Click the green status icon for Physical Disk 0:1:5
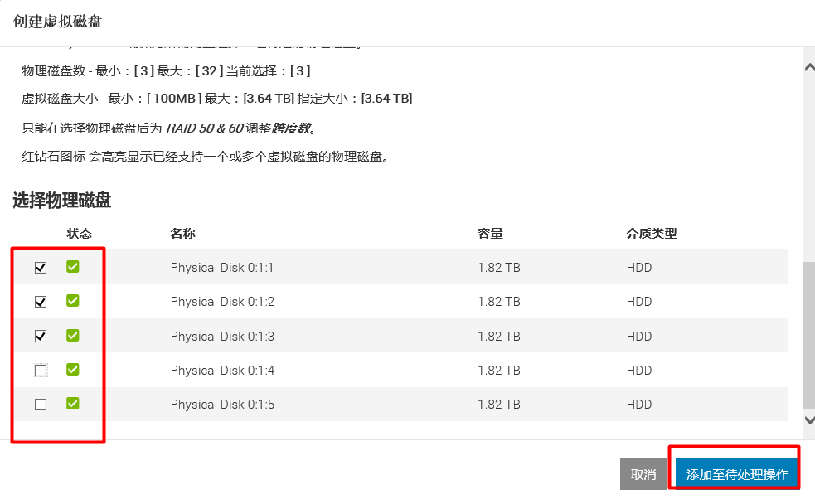 point(72,404)
